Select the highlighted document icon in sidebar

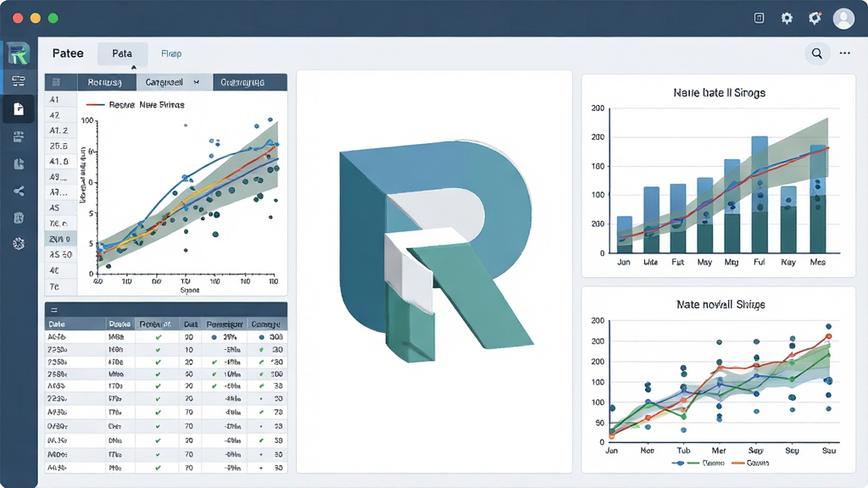coord(19,108)
